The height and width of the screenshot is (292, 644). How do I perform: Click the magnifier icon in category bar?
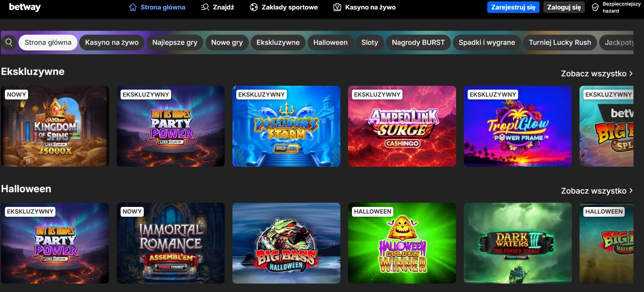point(9,42)
